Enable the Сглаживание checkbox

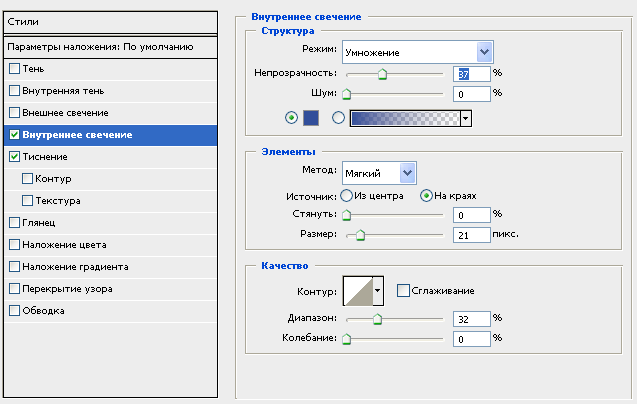coord(403,291)
